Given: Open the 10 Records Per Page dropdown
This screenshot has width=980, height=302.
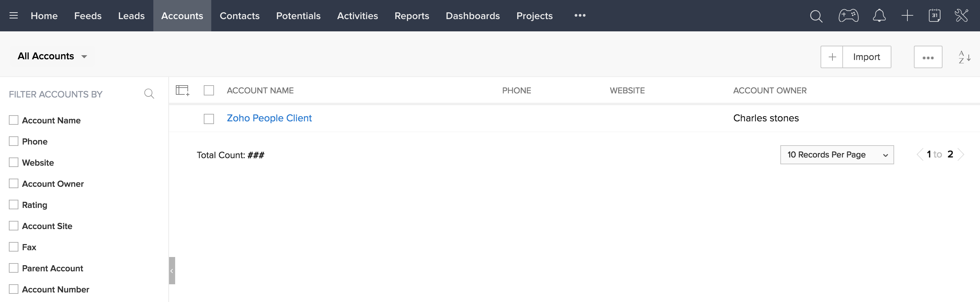Looking at the screenshot, I should click(x=837, y=155).
